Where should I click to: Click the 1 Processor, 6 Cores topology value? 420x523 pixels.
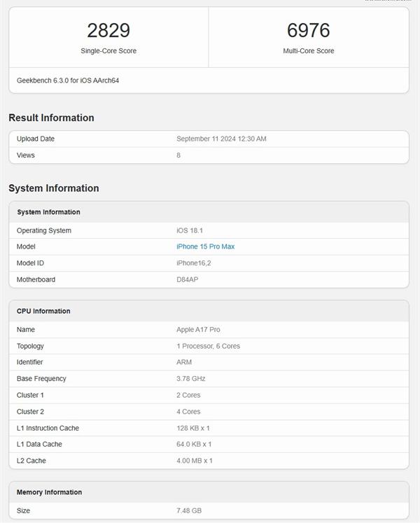point(208,346)
